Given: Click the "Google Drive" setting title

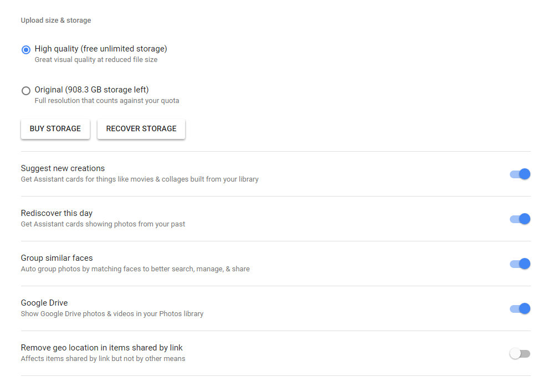Looking at the screenshot, I should click(44, 303).
